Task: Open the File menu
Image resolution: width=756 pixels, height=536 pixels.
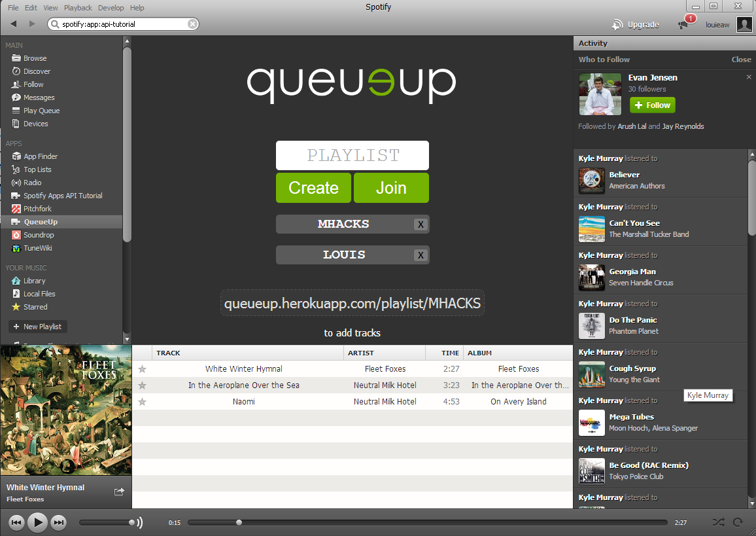Action: pyautogui.click(x=13, y=8)
